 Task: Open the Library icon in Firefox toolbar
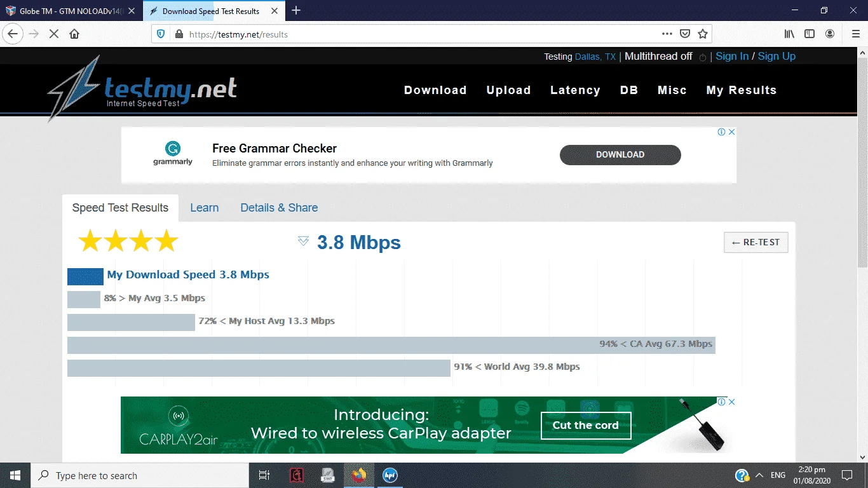click(x=789, y=34)
